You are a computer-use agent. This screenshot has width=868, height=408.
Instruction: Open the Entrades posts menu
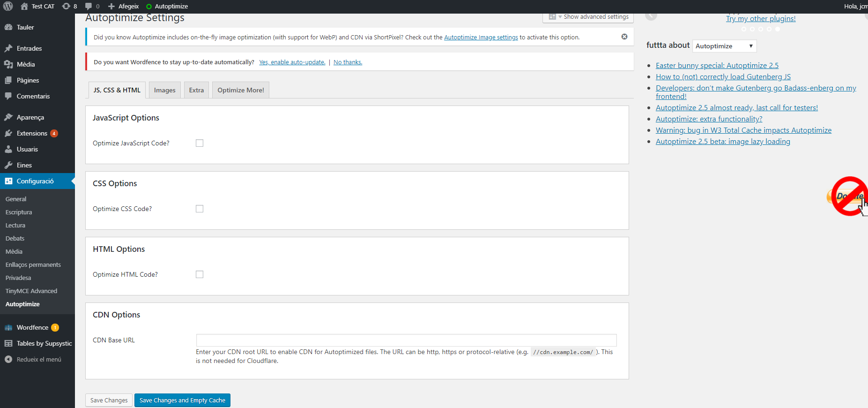click(x=37, y=48)
